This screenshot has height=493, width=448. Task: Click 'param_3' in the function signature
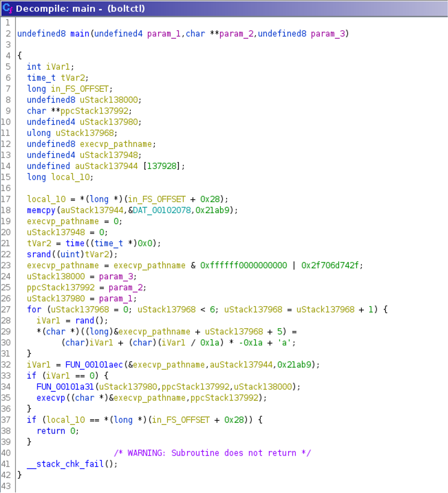click(x=328, y=34)
